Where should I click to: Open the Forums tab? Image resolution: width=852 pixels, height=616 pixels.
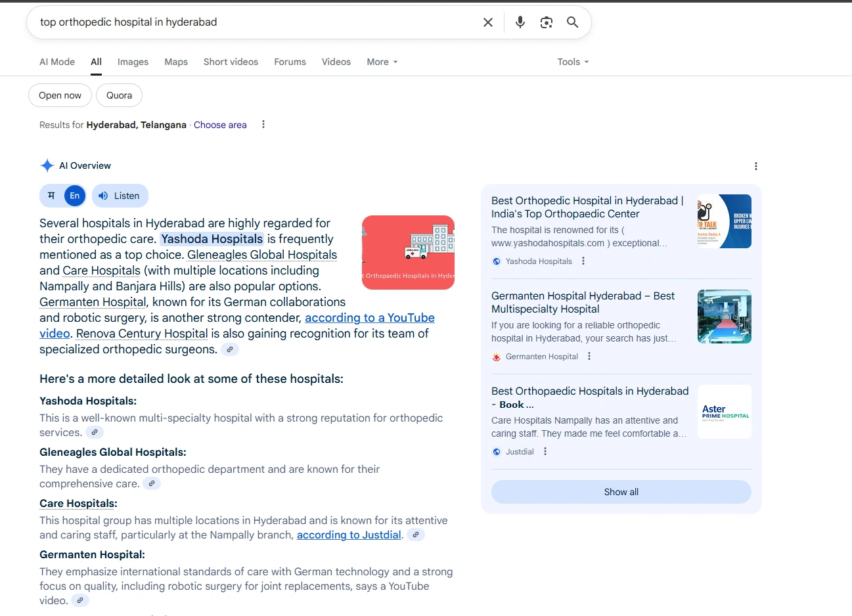click(x=290, y=62)
